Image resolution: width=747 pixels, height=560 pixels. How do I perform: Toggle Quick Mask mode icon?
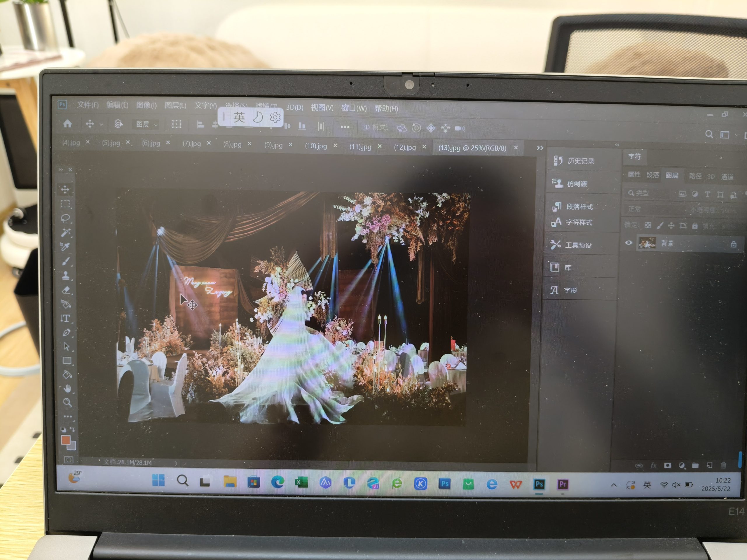coord(69,460)
